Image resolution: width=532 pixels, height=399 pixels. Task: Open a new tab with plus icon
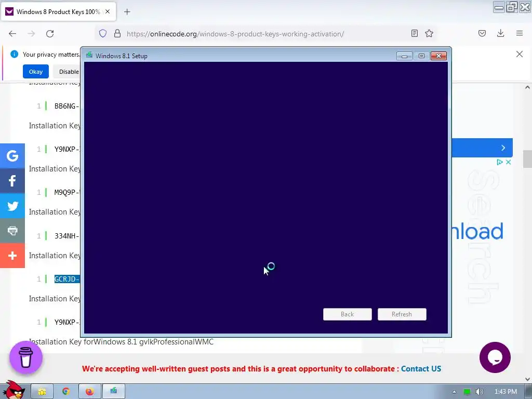point(127,12)
